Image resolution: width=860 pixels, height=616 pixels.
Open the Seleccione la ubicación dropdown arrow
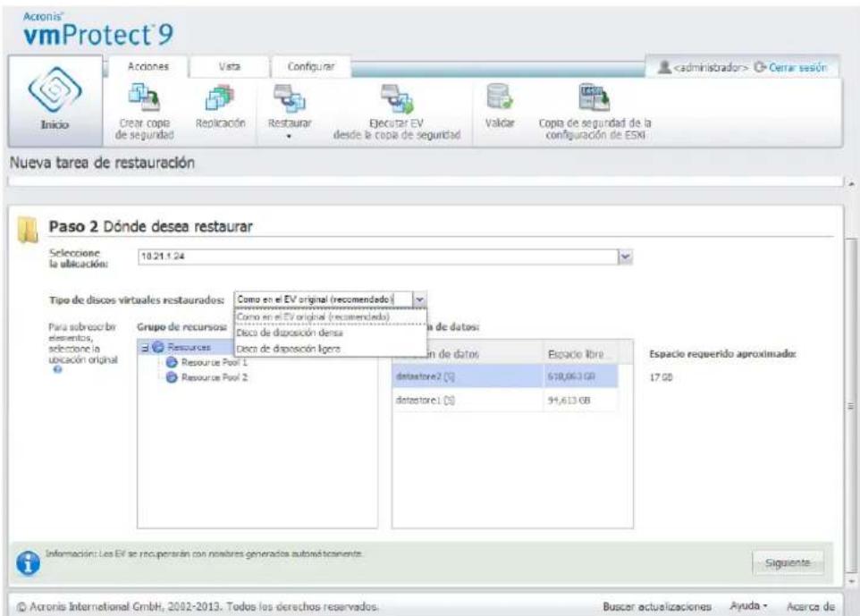[625, 257]
